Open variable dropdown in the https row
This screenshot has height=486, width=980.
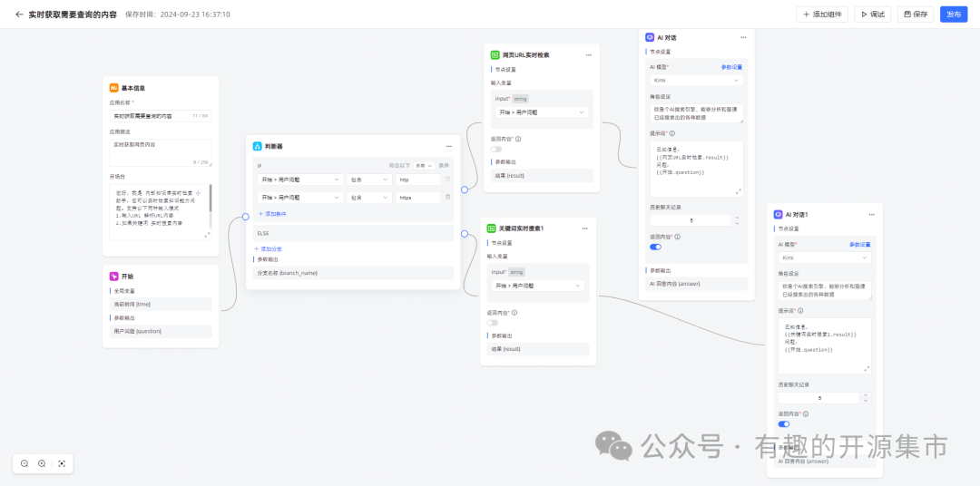coord(299,197)
